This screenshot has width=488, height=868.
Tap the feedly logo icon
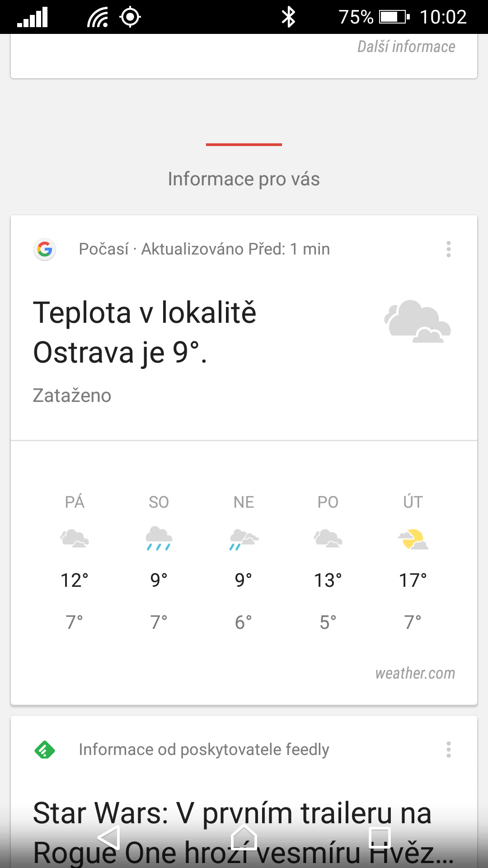pyautogui.click(x=45, y=750)
